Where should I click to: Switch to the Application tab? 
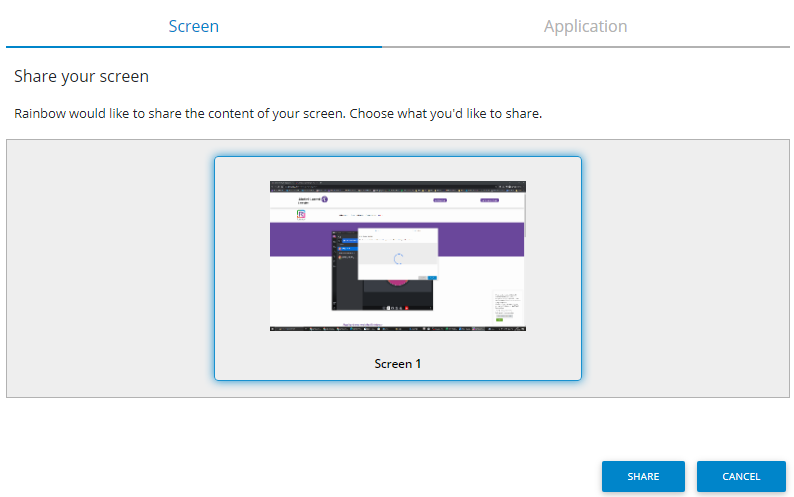coord(585,26)
